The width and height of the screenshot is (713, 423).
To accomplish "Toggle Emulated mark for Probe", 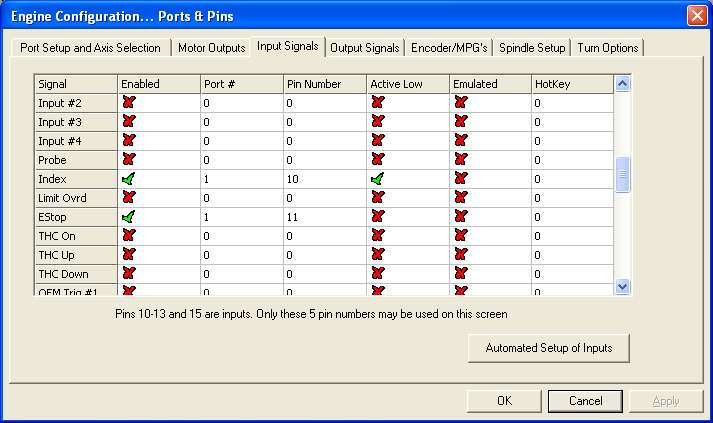I will 461,160.
